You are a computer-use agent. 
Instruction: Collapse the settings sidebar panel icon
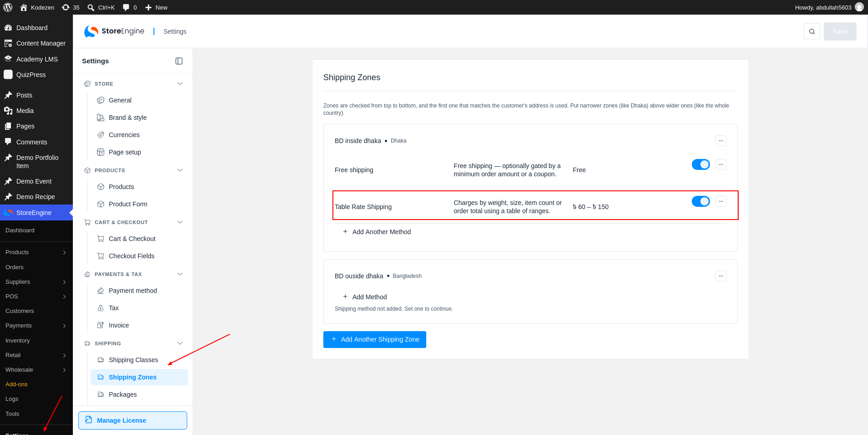click(179, 61)
